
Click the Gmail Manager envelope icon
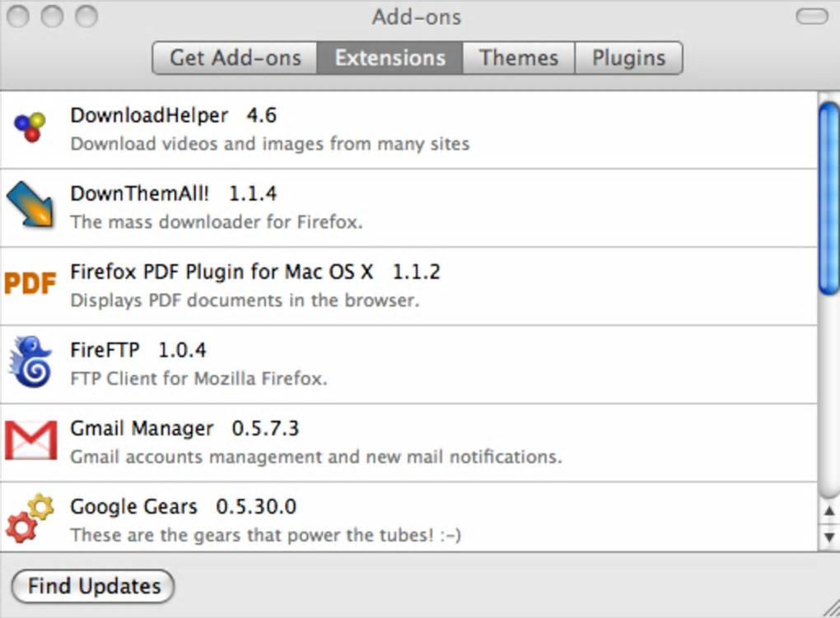coord(30,441)
